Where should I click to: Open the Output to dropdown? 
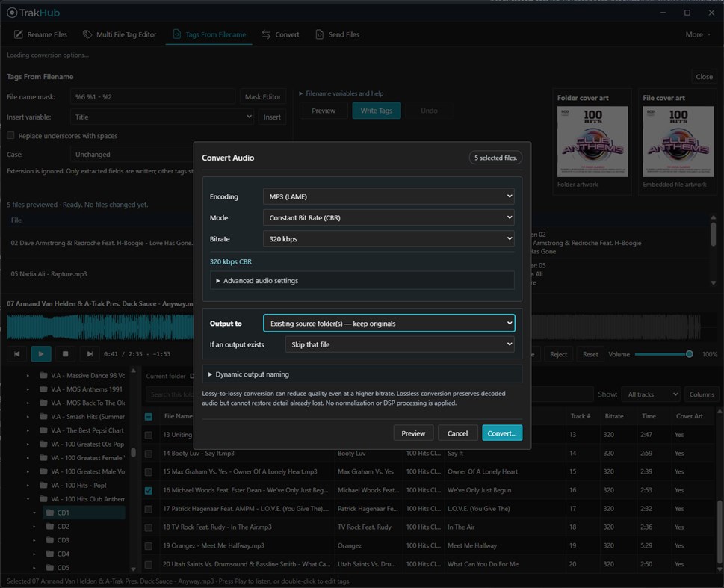point(389,324)
